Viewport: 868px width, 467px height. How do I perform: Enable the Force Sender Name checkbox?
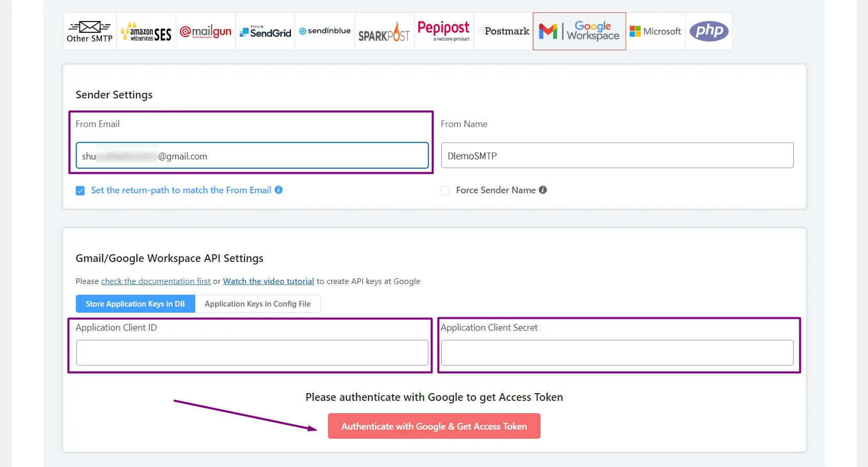(x=445, y=191)
